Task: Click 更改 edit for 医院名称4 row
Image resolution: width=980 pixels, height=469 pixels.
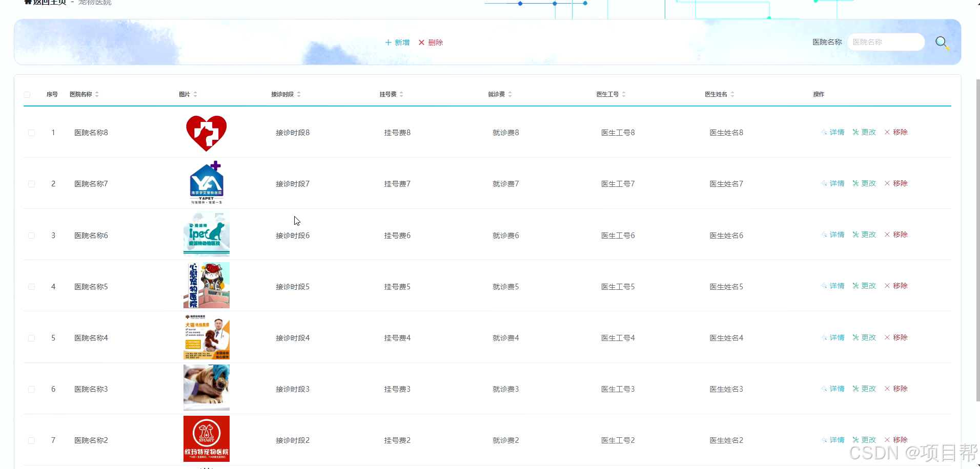Action: point(864,337)
